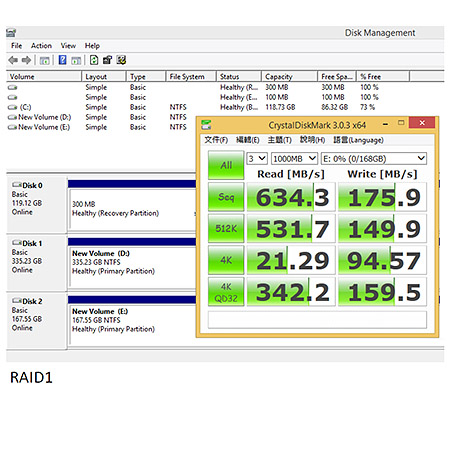Click the Forward arrow in Disk Management toolbar
Viewport: 450px width, 450px height.
26,60
